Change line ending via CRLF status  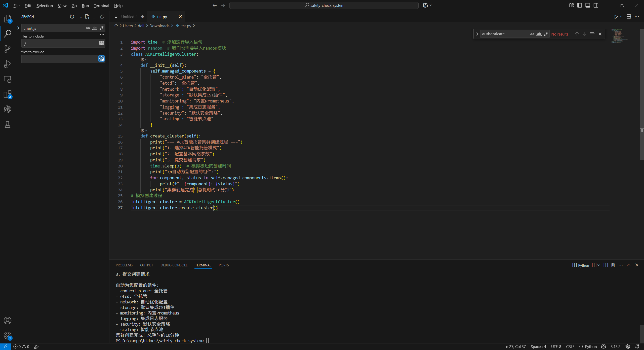pyautogui.click(x=570, y=346)
